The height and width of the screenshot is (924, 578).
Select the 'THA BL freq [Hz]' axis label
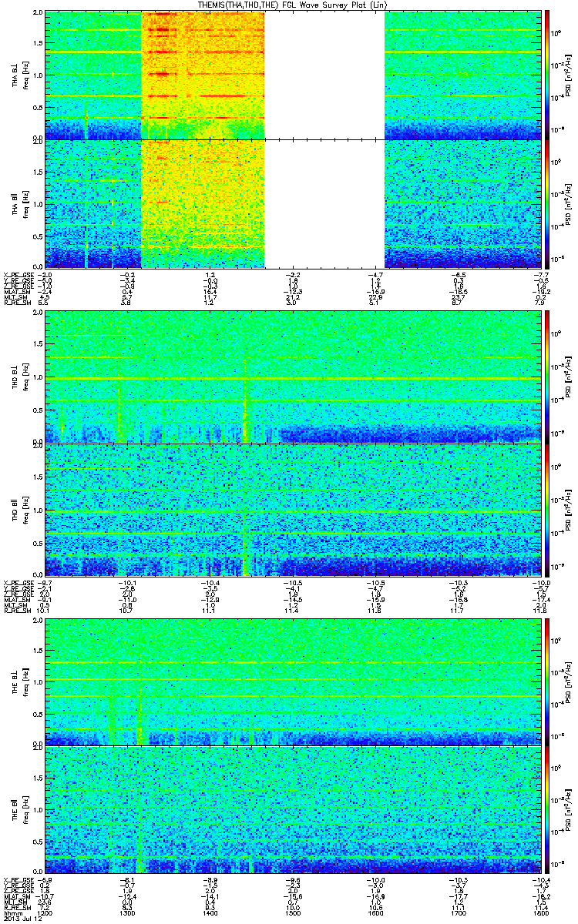pos(19,75)
